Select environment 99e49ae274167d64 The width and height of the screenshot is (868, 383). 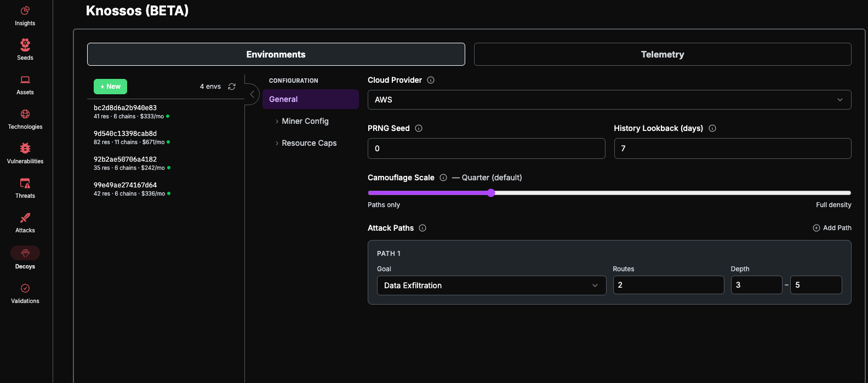click(x=165, y=189)
